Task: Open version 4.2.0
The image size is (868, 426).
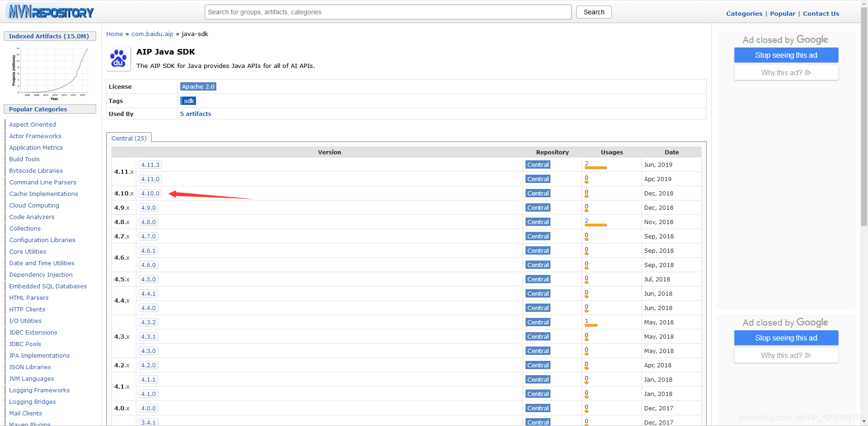Action: pyautogui.click(x=148, y=365)
